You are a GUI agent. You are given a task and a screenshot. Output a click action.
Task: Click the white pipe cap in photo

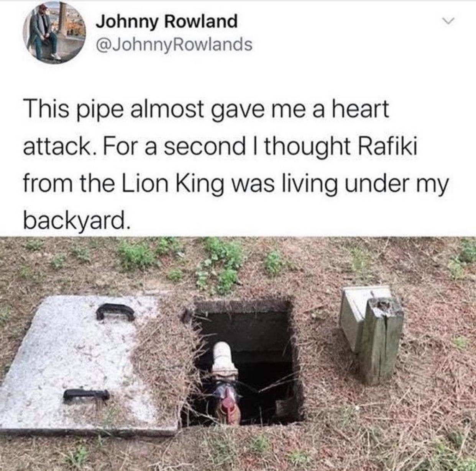(222, 355)
